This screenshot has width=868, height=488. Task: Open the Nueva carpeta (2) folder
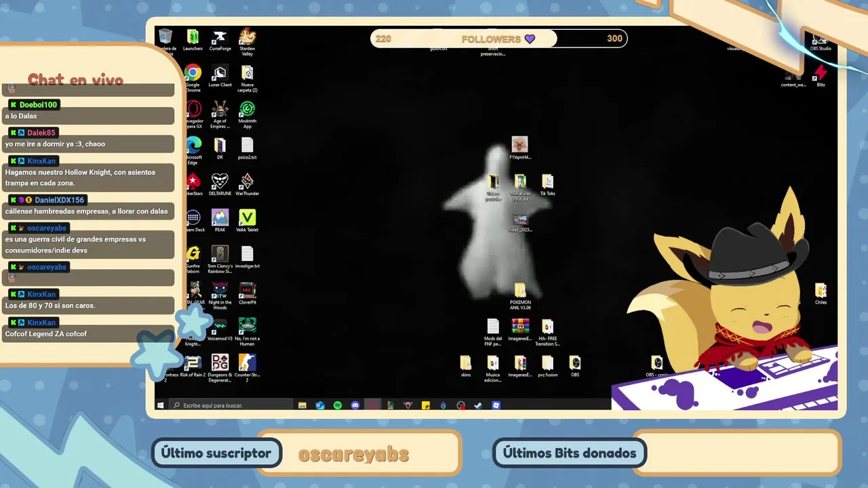tap(248, 79)
